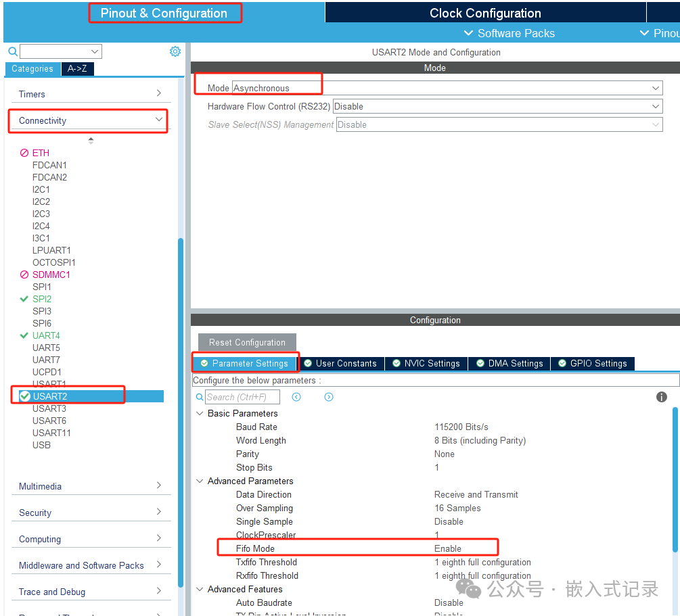
Task: Click the parameter Search (Ctrl+F) field
Action: 242,397
